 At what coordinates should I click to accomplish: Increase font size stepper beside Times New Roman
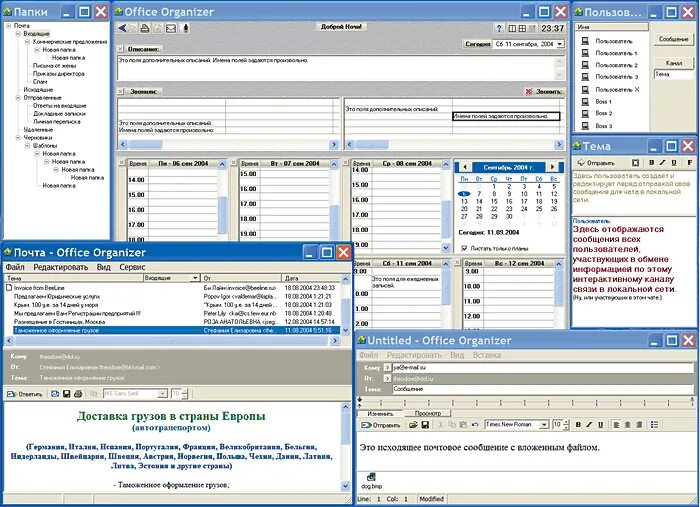[x=567, y=422]
